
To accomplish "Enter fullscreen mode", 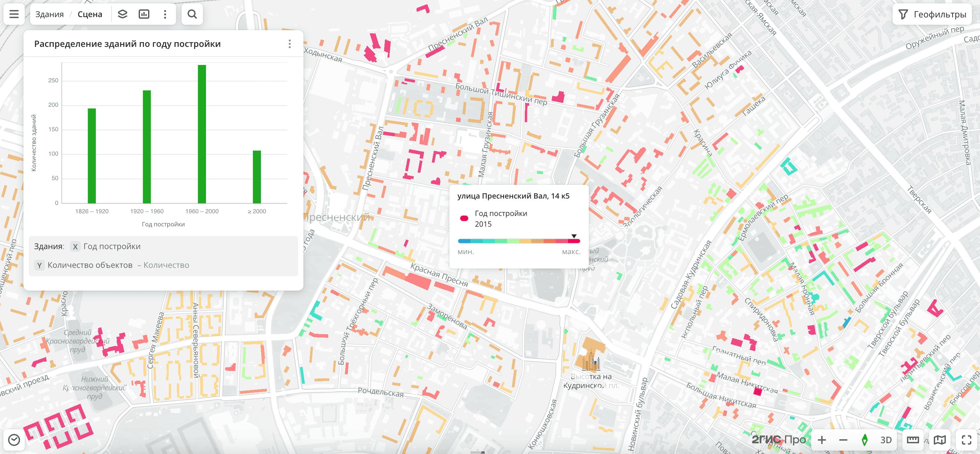I will [966, 440].
